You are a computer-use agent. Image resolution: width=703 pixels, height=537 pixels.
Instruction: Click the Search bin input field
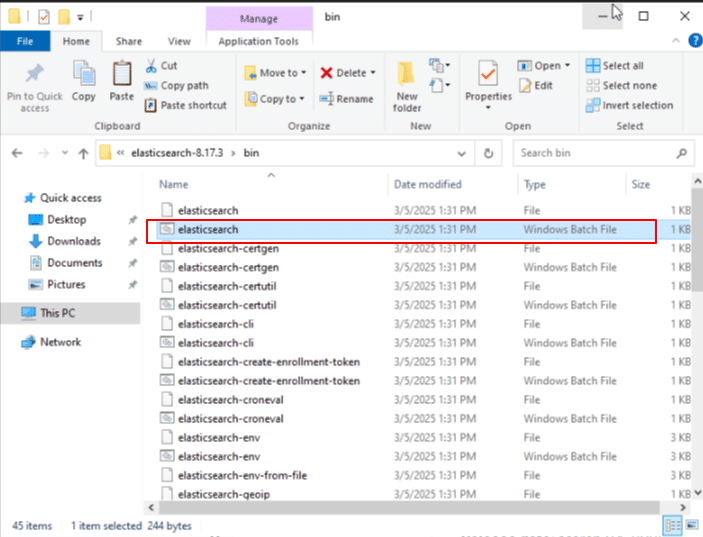coord(595,153)
